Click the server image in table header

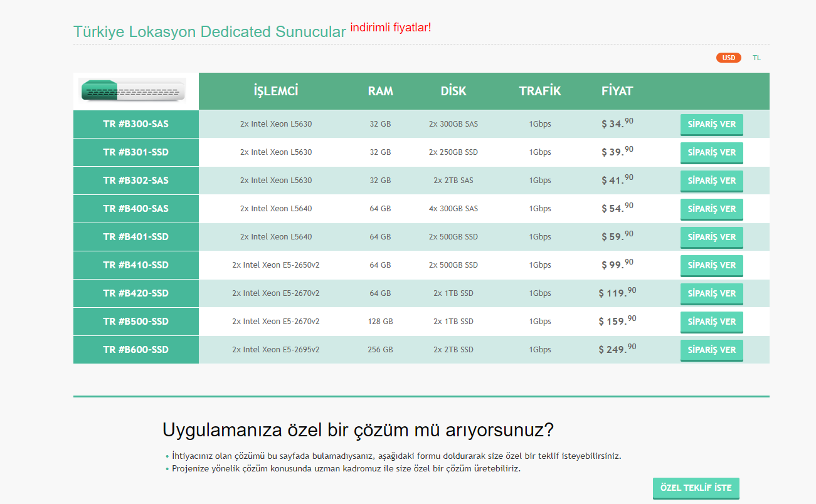[x=133, y=91]
